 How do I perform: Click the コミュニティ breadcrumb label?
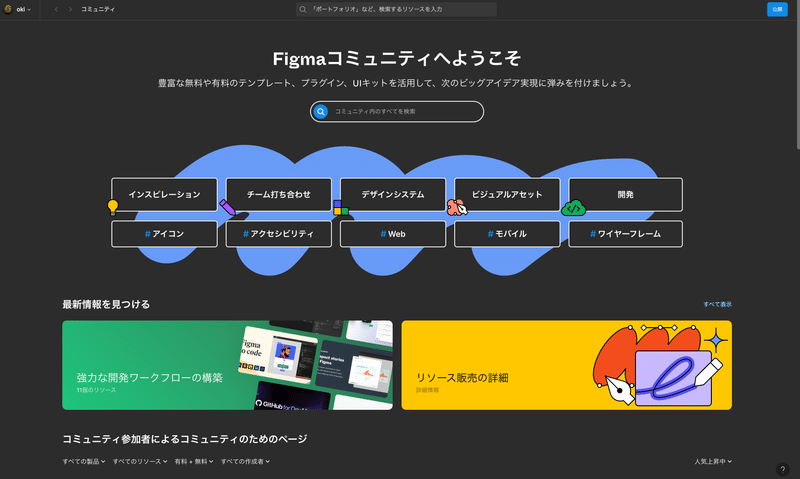pos(98,9)
